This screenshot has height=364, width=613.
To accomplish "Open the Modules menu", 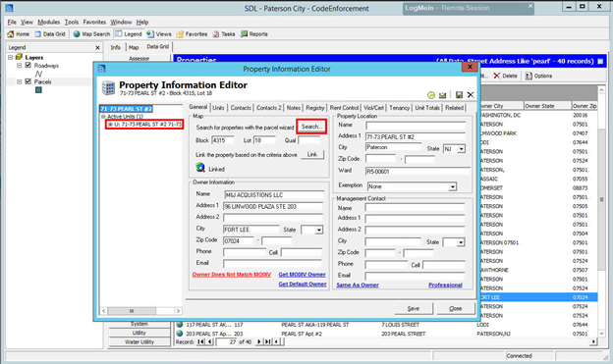I will pos(49,22).
